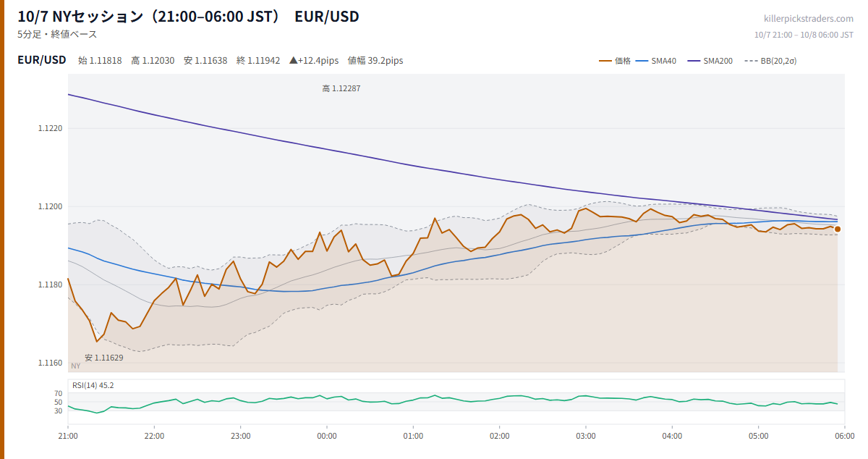Click the close value 終 1.11942

pos(258,61)
